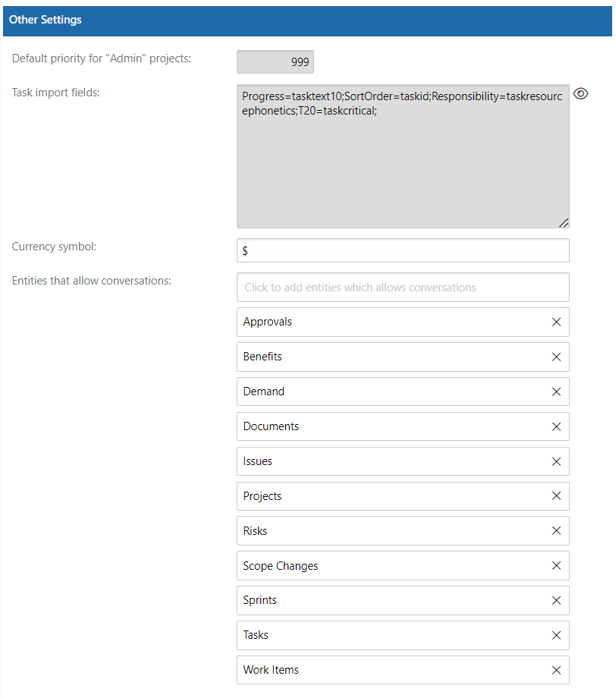This screenshot has height=698, width=616.
Task: Click the Other Settings section header
Action: coord(307,20)
